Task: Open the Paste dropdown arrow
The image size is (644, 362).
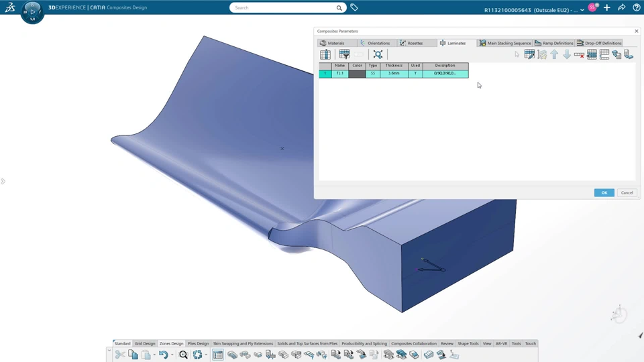Action: click(x=154, y=355)
